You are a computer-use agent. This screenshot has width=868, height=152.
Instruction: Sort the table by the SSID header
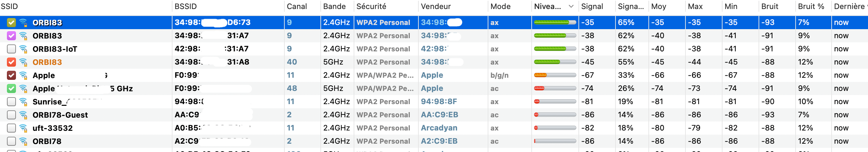tap(9, 7)
